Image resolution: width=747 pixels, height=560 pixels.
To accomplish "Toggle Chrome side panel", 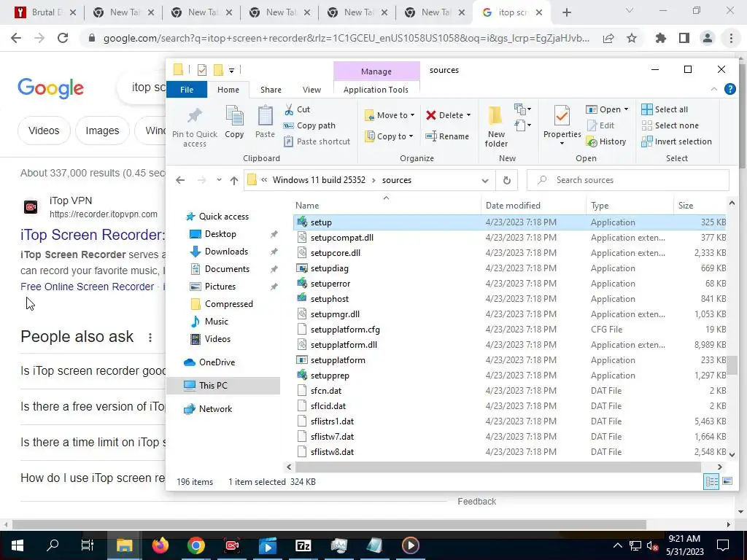I will tap(684, 38).
